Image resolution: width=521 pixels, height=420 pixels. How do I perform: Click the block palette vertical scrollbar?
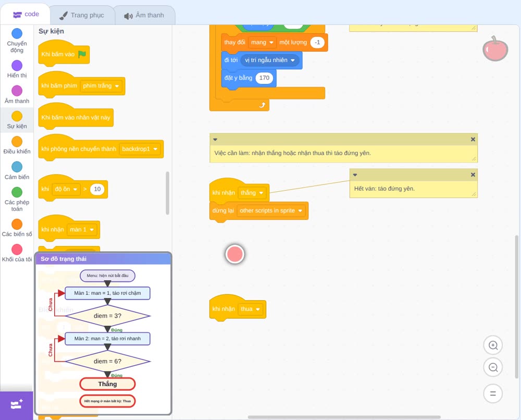tap(167, 193)
